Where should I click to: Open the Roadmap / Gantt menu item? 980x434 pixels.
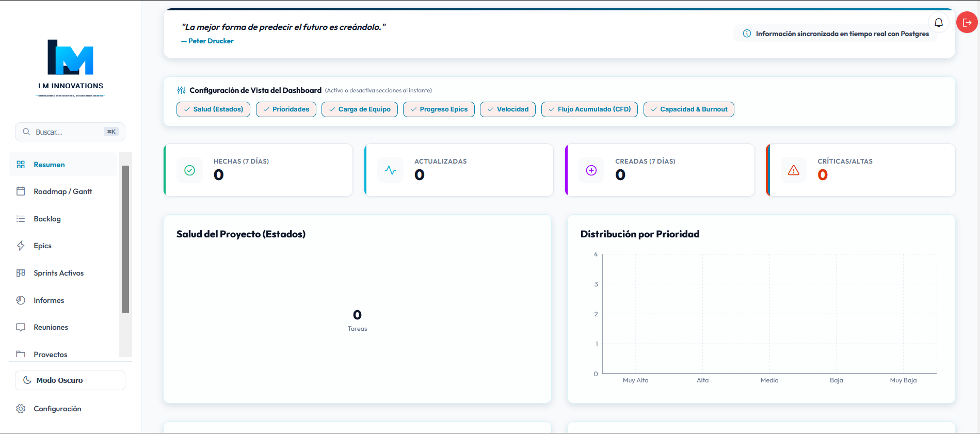coord(63,191)
